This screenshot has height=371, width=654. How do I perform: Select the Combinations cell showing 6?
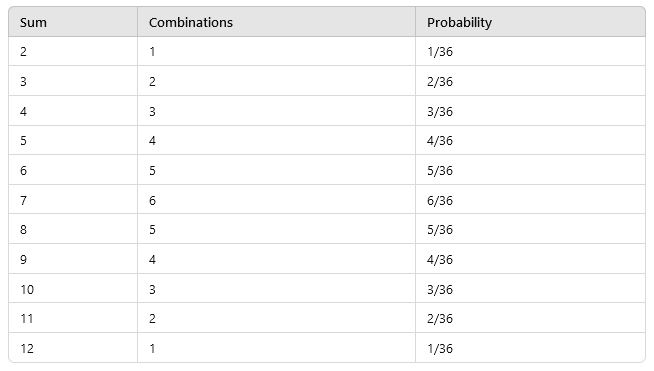click(x=277, y=200)
